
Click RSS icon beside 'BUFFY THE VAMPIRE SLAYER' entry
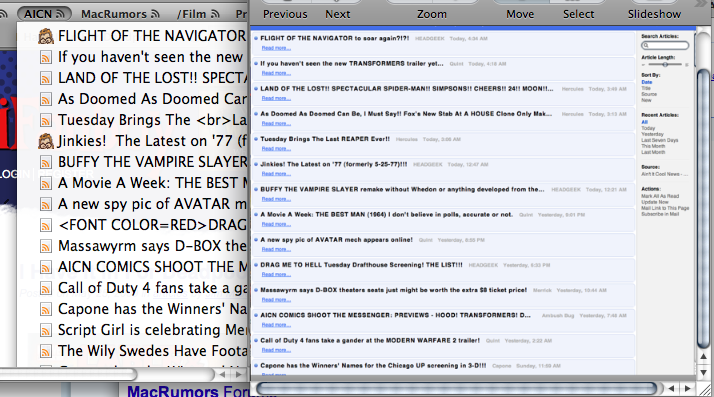(46, 163)
